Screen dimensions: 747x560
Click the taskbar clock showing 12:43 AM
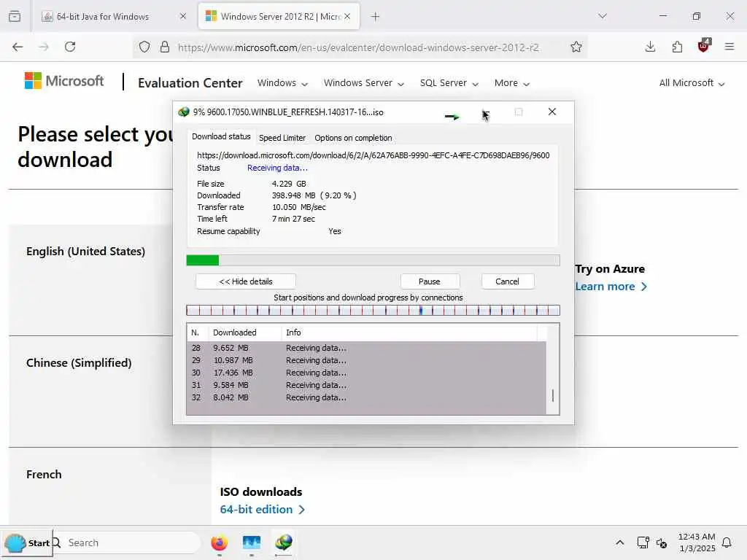point(697,542)
